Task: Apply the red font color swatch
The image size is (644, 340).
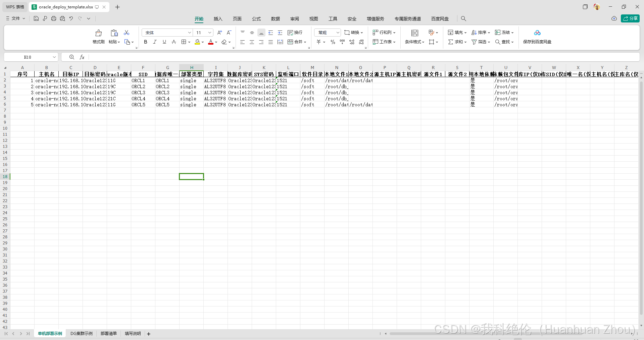Action: pyautogui.click(x=211, y=42)
